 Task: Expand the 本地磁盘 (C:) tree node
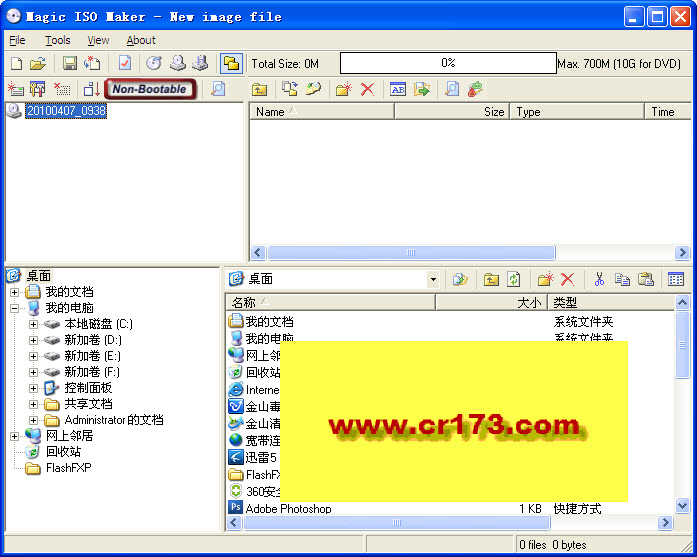click(33, 324)
